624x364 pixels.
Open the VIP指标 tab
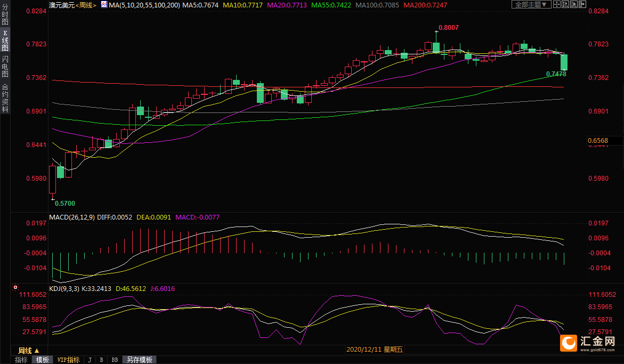point(68,360)
